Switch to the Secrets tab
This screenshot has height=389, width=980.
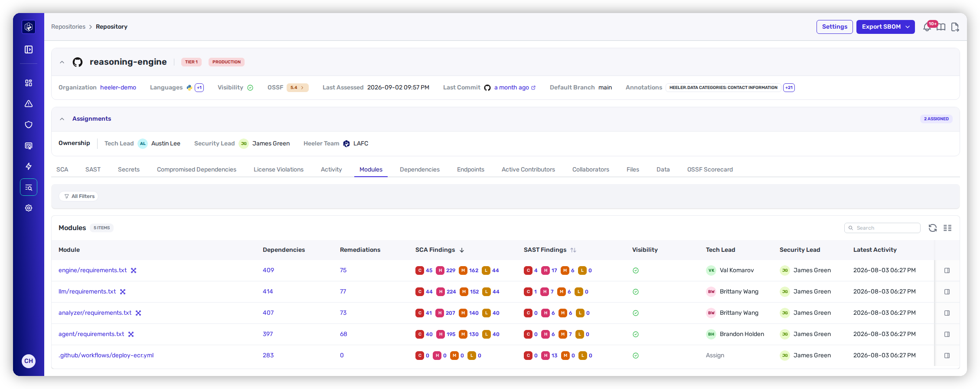pos(129,170)
